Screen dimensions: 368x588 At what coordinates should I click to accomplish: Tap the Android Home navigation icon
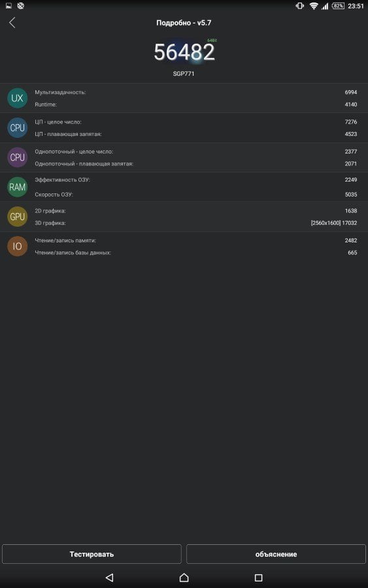tap(184, 578)
